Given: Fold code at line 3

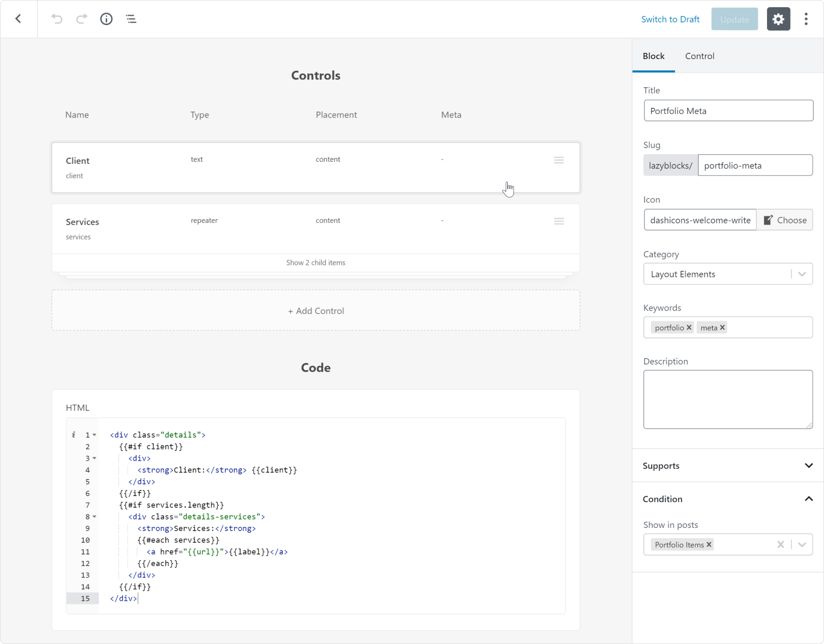Looking at the screenshot, I should [94, 458].
